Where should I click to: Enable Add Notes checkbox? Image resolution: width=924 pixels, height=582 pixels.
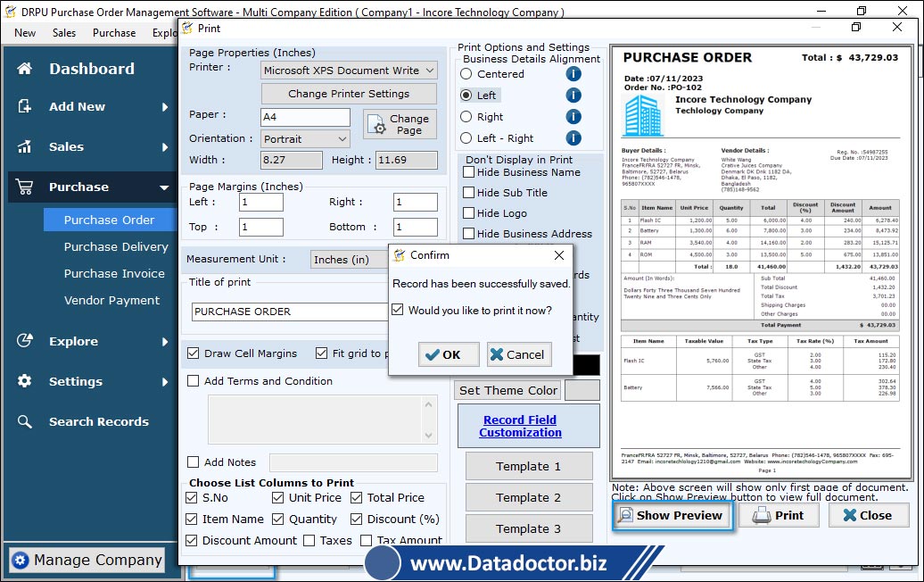(x=193, y=462)
